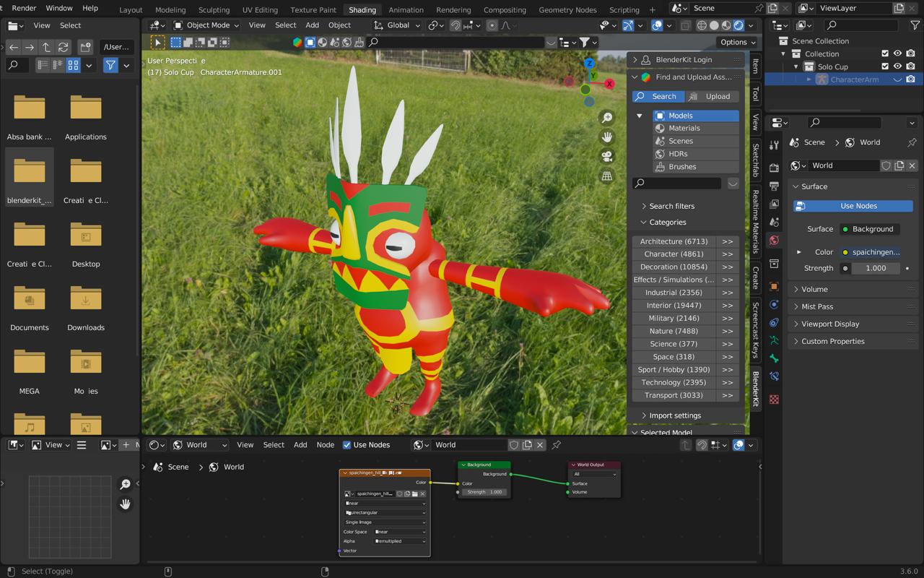Open the Global transform orientation dropdown
The height and width of the screenshot is (578, 924).
398,25
